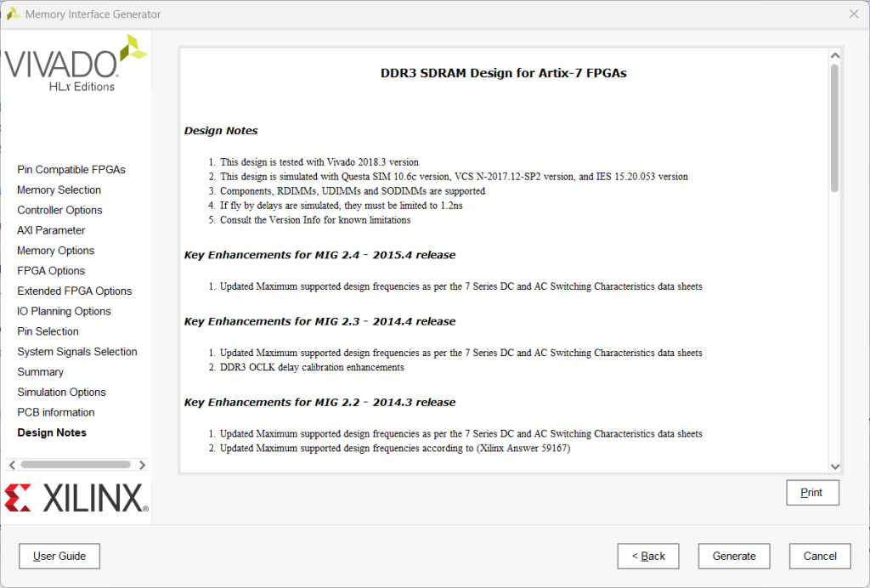Click the fly by delays 1.2ns note
870x588 pixels.
(342, 206)
